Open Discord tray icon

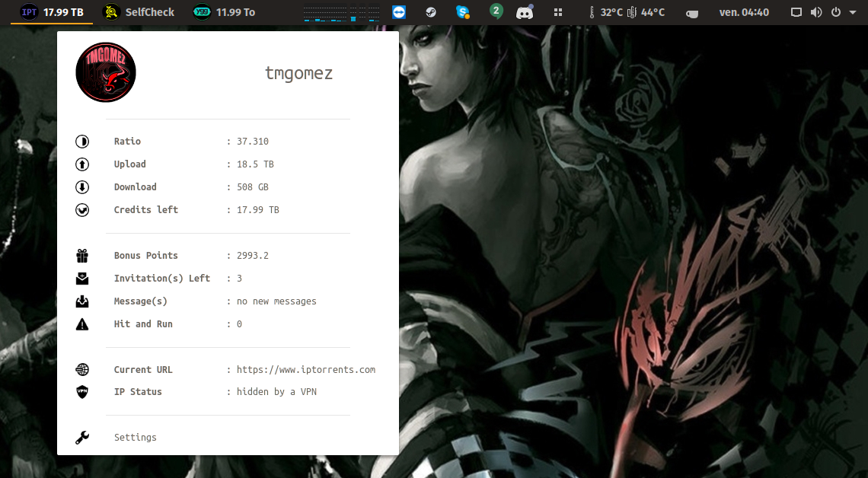[525, 12]
